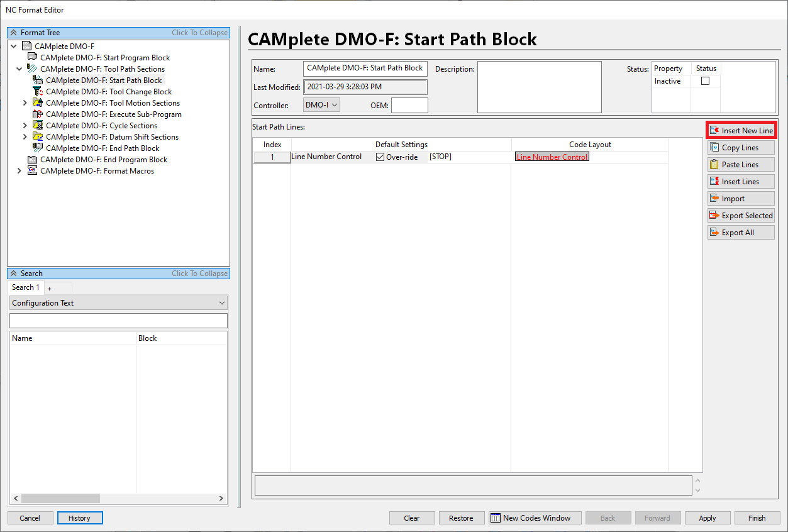Click the Tool Change Block tree icon
Image resolution: width=788 pixels, height=532 pixels.
point(38,91)
